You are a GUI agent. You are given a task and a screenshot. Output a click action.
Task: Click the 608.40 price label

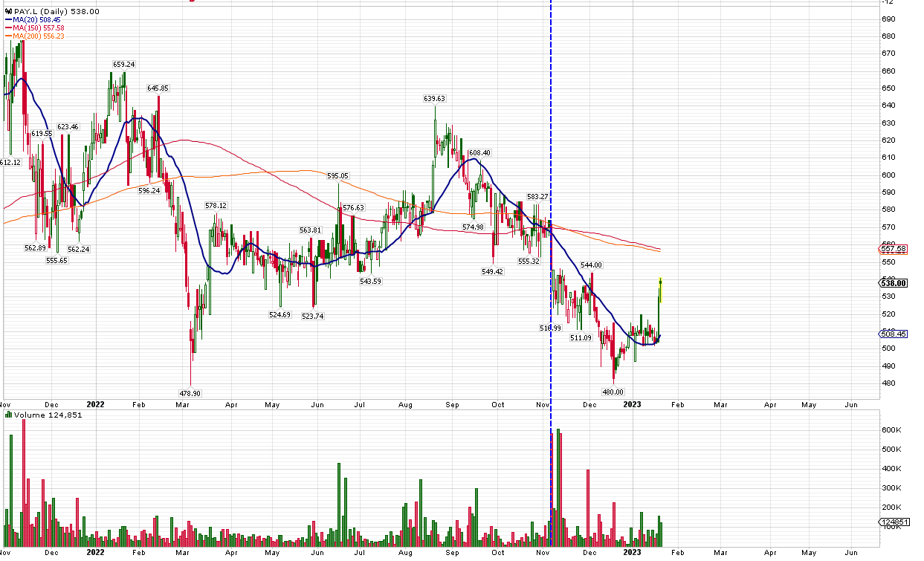click(x=479, y=153)
